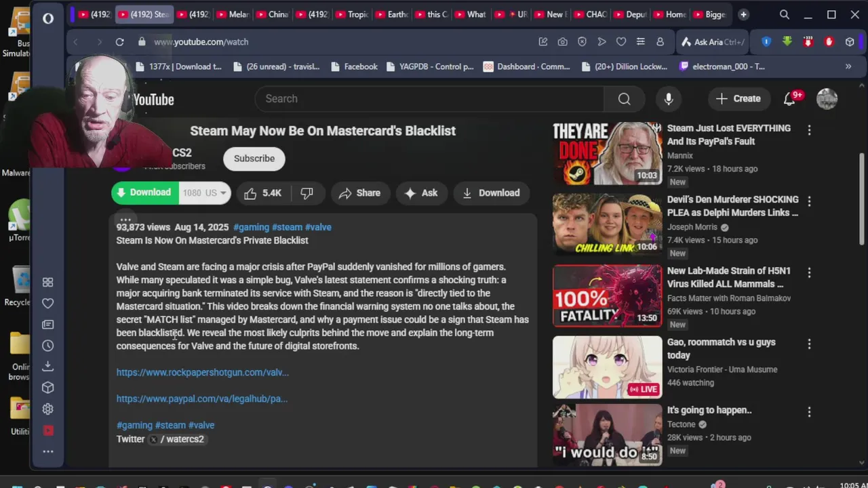The height and width of the screenshot is (488, 868).
Task: Open the 100% FATALITY video thumbnail
Action: click(x=607, y=296)
